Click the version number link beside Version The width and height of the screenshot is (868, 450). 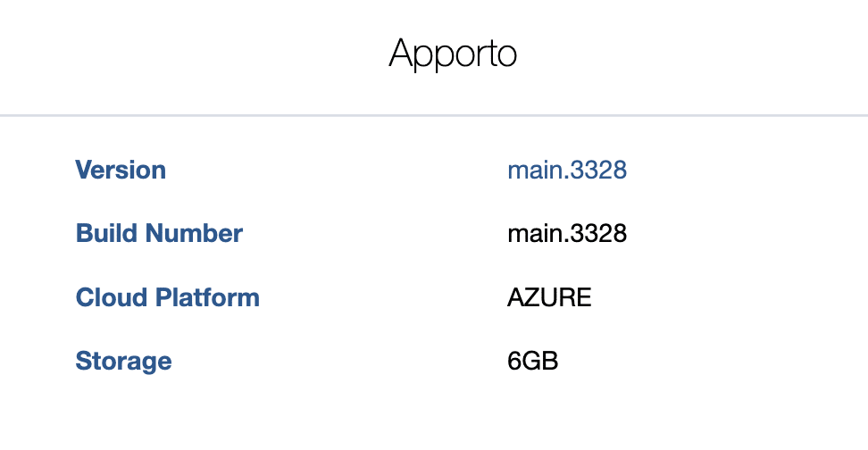click(x=567, y=170)
